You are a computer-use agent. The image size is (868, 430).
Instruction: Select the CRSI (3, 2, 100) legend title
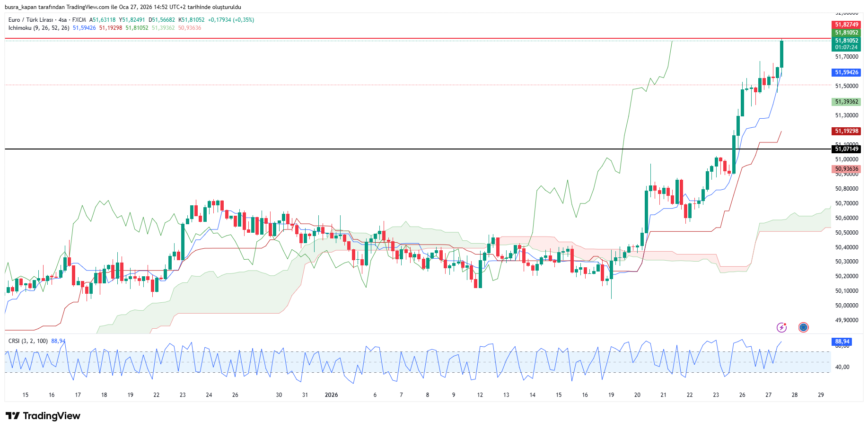pyautogui.click(x=28, y=341)
